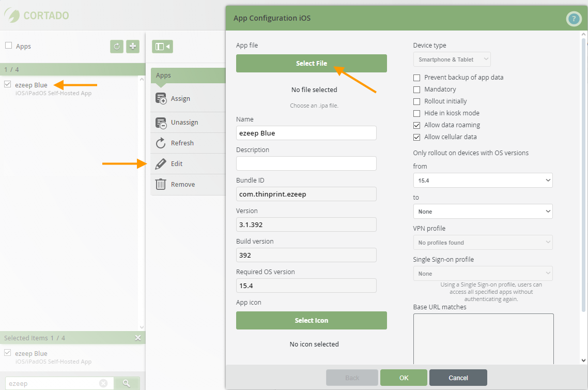Run search with magnifier icon
588x390 pixels.
click(x=127, y=383)
